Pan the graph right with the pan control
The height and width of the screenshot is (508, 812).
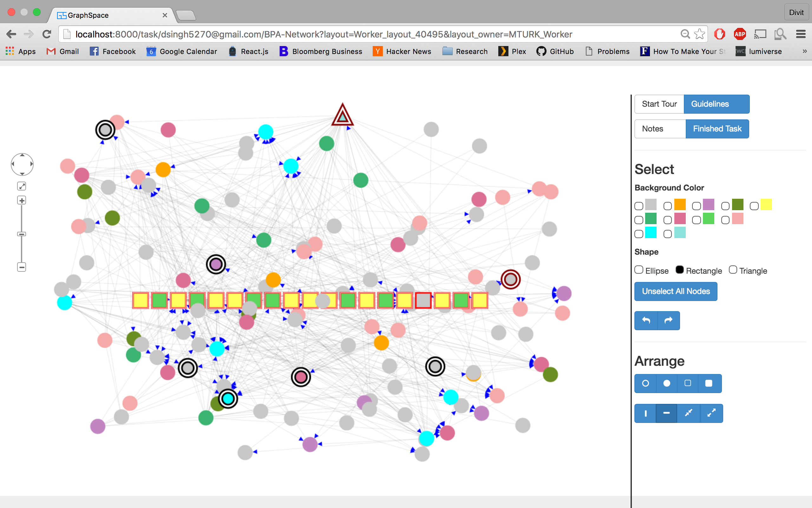31,164
